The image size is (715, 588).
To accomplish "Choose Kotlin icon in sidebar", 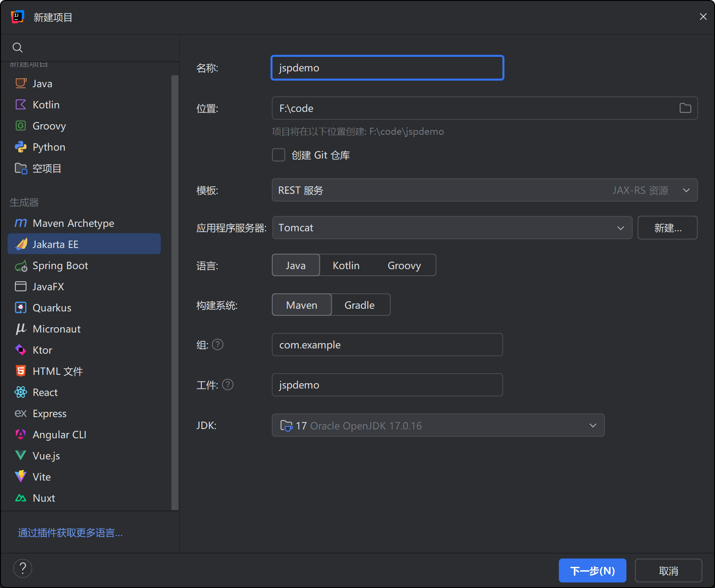I will pos(21,104).
